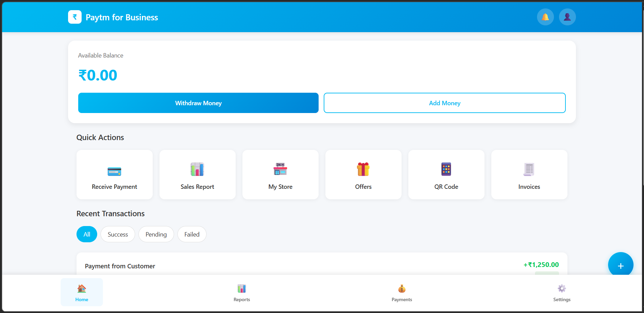Filter transactions by Success
The height and width of the screenshot is (313, 644).
118,234
